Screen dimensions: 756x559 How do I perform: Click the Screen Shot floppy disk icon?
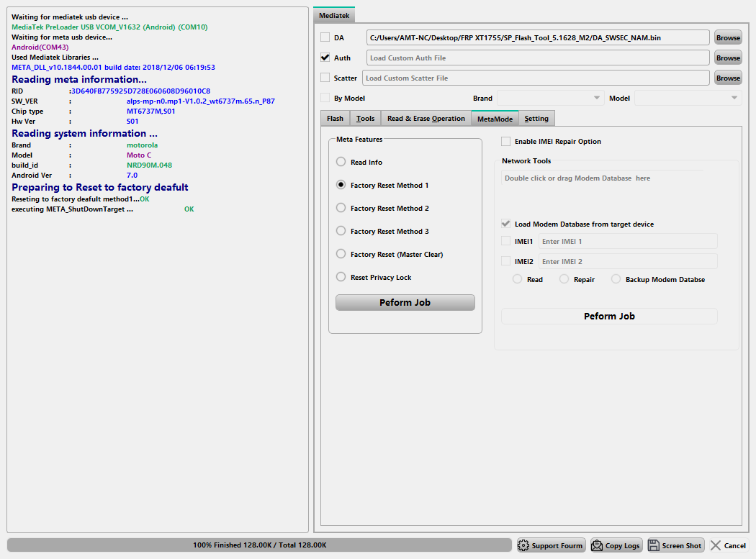654,545
